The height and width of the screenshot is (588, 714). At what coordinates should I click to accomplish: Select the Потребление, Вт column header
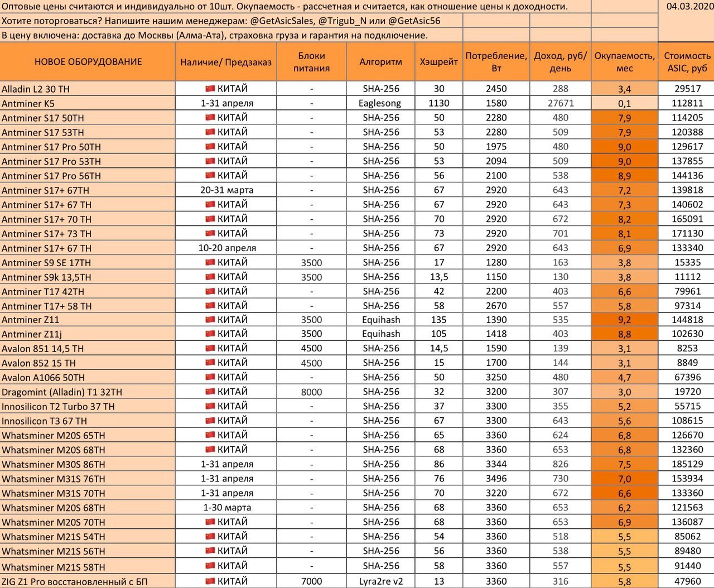click(x=496, y=62)
